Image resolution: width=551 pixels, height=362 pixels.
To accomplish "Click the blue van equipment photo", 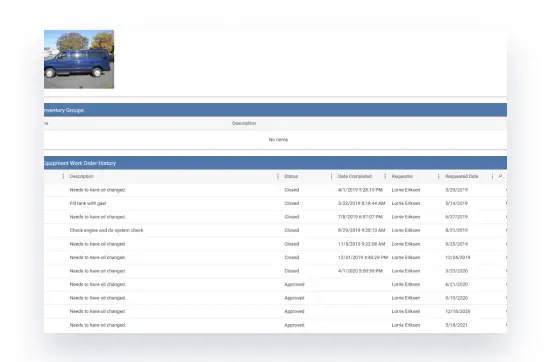I will [79, 59].
